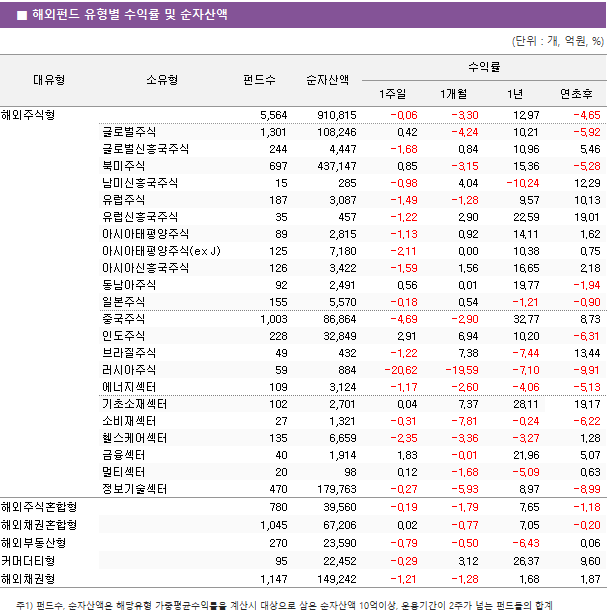
Task: Select the '해외부동산형' row label
Action: pyautogui.click(x=33, y=543)
